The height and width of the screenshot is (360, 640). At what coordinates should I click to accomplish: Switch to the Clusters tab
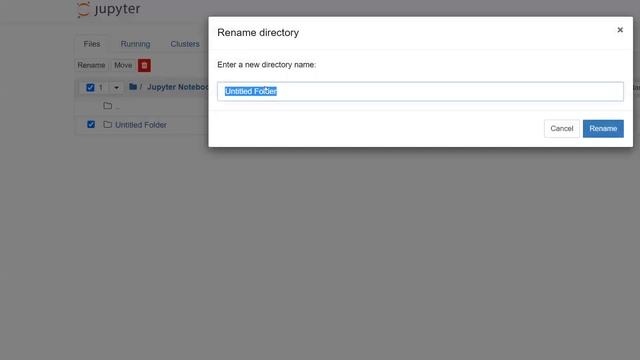click(x=185, y=44)
